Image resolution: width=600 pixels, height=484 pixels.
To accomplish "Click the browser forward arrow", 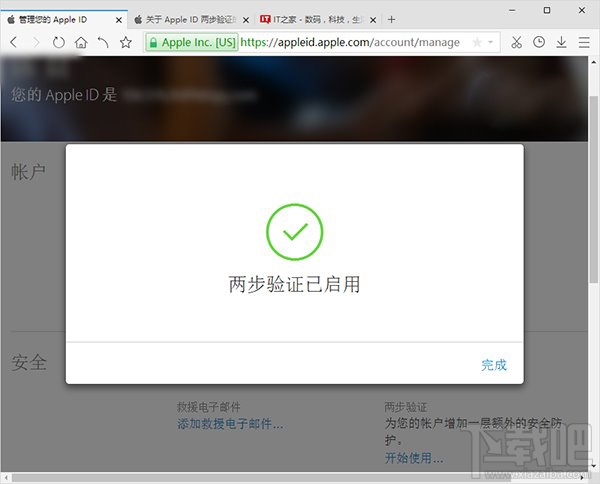I will pyautogui.click(x=36, y=42).
